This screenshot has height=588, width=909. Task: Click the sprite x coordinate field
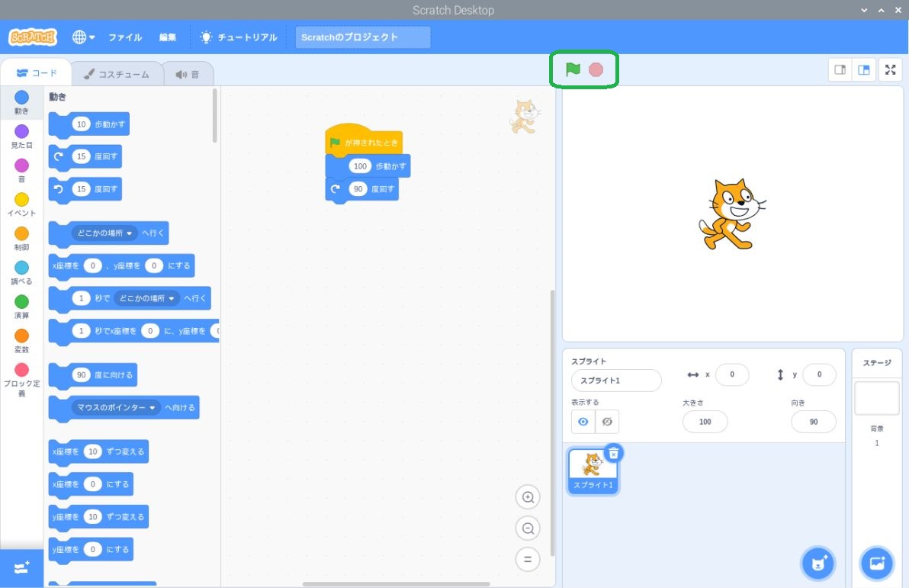pyautogui.click(x=731, y=374)
